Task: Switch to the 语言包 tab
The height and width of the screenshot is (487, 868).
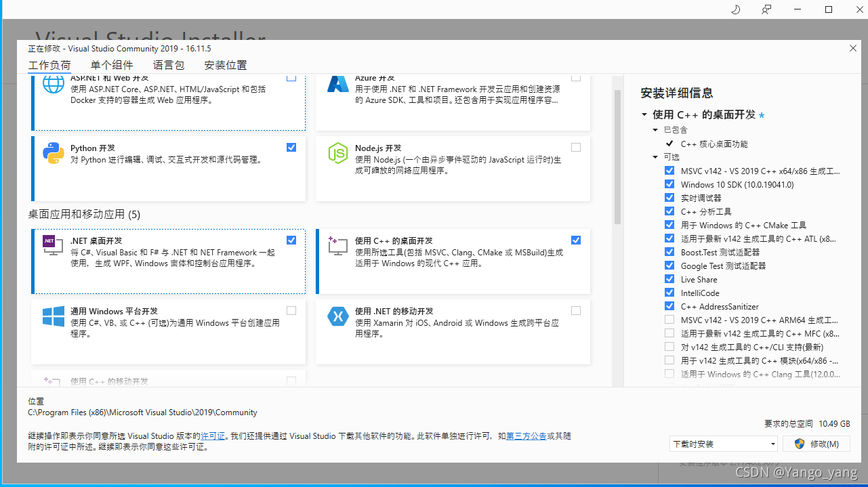Action: pyautogui.click(x=169, y=65)
